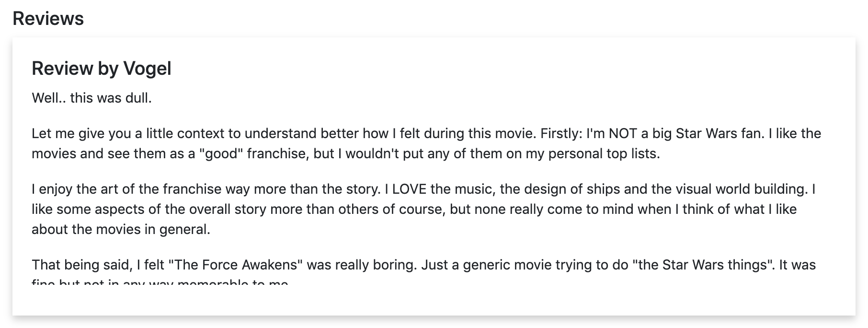The width and height of the screenshot is (868, 328).
Task: Click the capitalized word 'LOVE'
Action: coord(409,189)
